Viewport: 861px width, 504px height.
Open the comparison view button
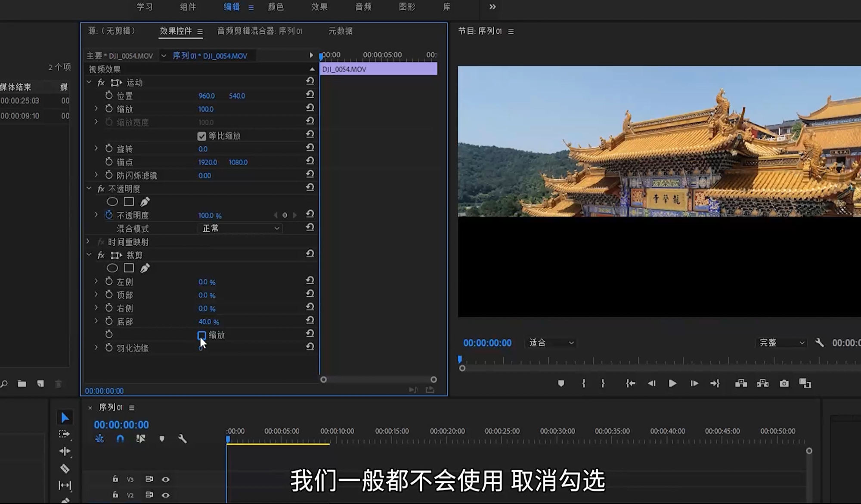point(805,383)
